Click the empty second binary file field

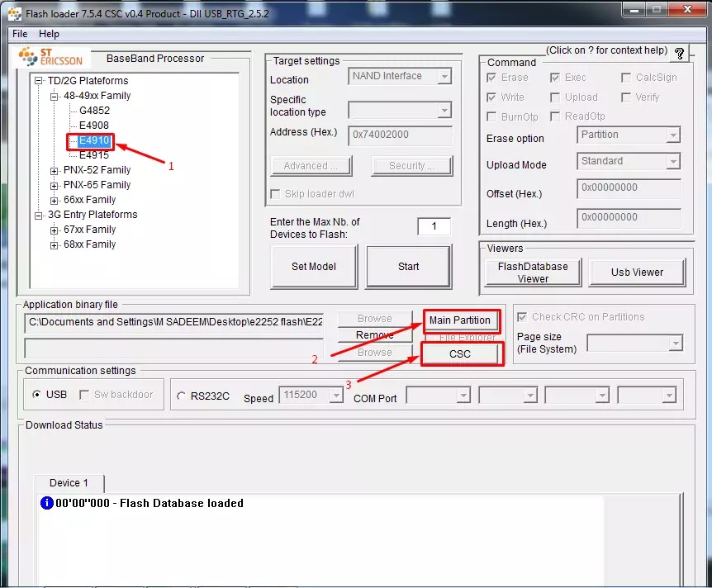[174, 349]
